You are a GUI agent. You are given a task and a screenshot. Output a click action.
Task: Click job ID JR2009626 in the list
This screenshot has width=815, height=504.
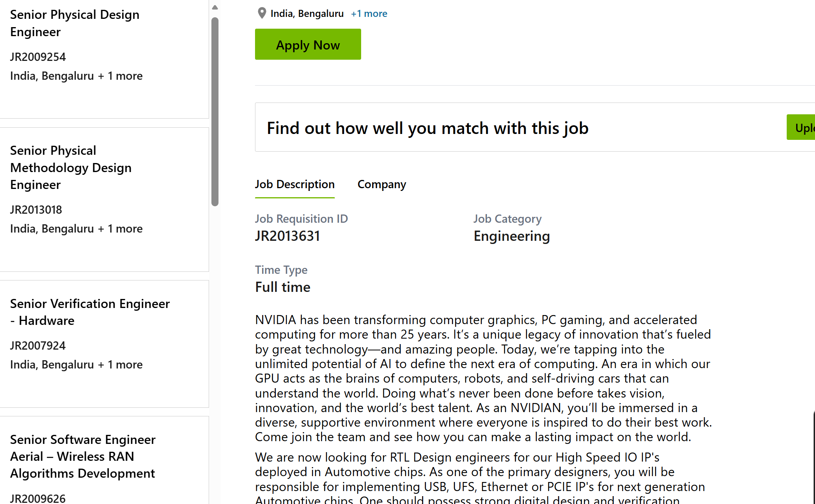click(38, 498)
